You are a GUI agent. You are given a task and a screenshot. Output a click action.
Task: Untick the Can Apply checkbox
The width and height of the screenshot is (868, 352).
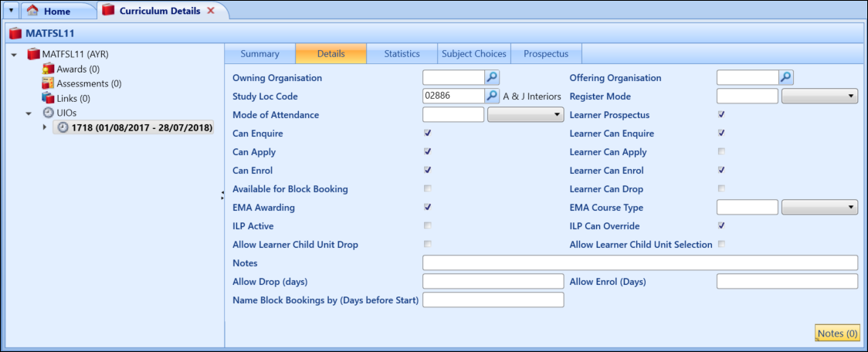pos(427,151)
